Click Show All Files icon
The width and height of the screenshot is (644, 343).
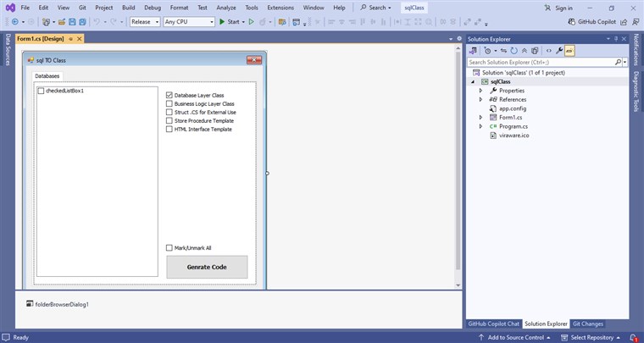535,51
